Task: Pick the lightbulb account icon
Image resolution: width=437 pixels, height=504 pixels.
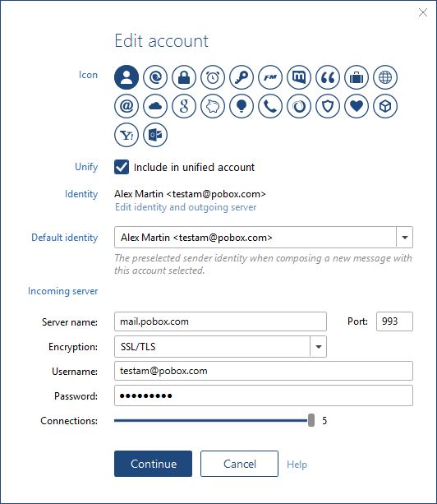Action: (241, 106)
